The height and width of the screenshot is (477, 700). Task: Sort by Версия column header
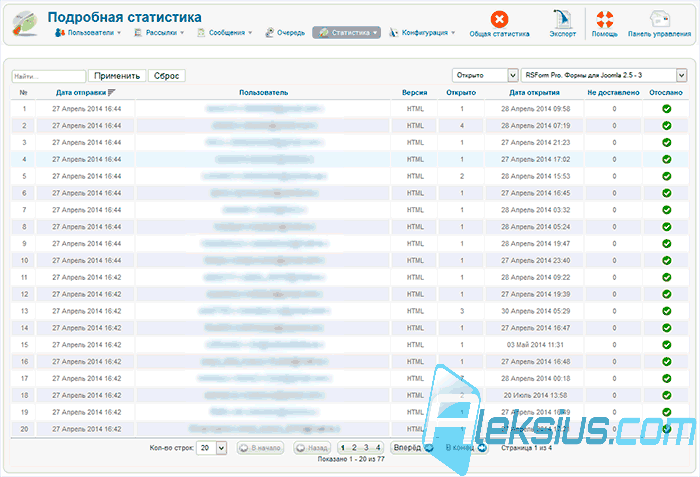pos(415,92)
